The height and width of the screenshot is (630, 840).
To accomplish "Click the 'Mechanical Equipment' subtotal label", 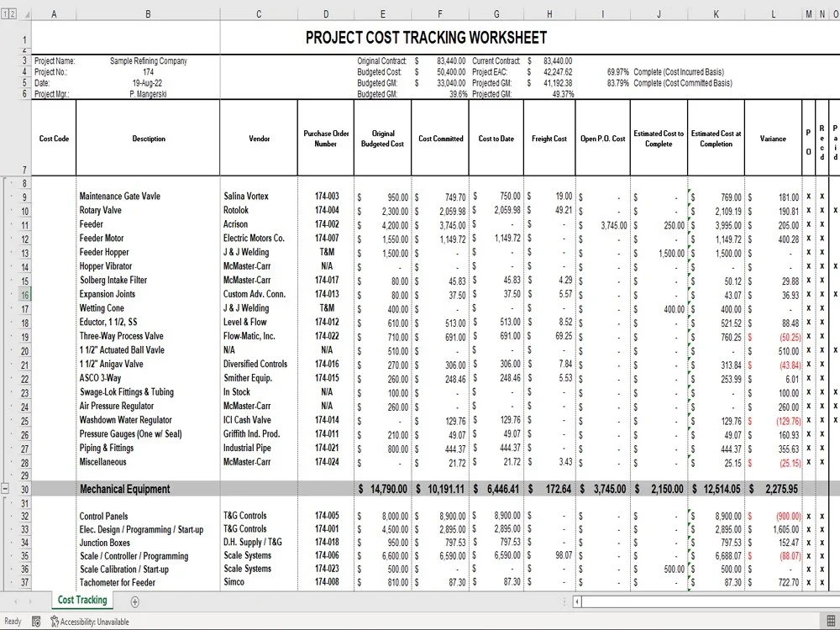I will 148,489.
